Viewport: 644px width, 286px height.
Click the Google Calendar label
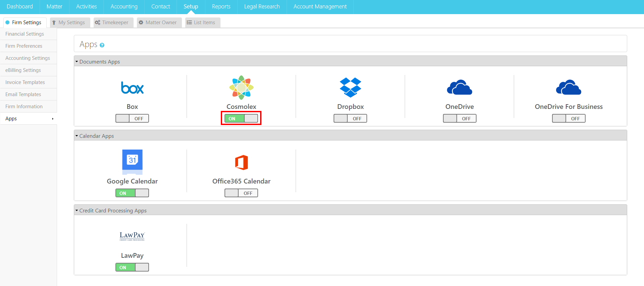click(x=132, y=181)
